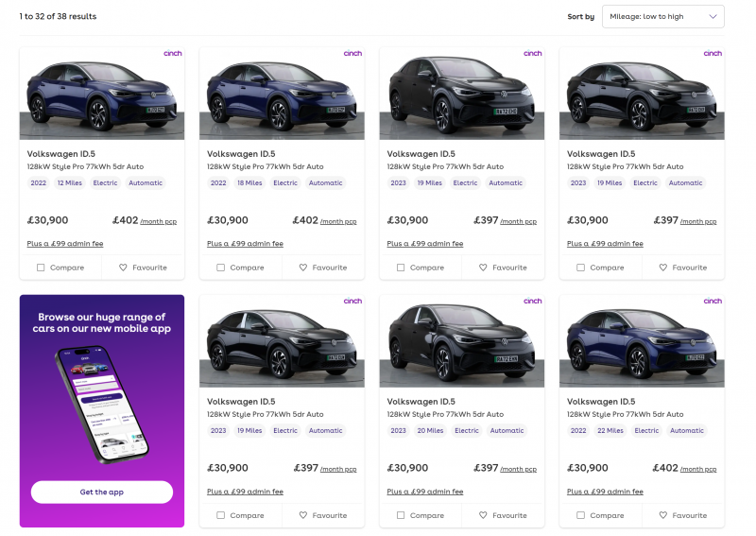Open the /month pcp link on the 22 Miles card

coord(698,469)
